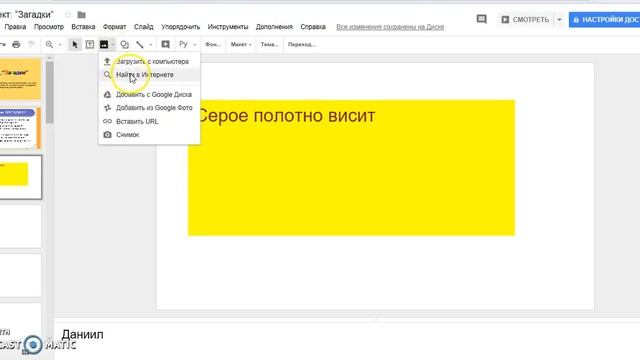Open the Формат menu
The image size is (640, 360).
point(114,27)
